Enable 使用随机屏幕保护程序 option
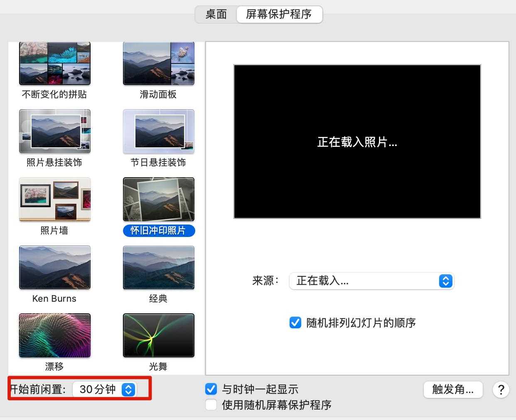Screen dimensions: 516x420 (x=211, y=405)
